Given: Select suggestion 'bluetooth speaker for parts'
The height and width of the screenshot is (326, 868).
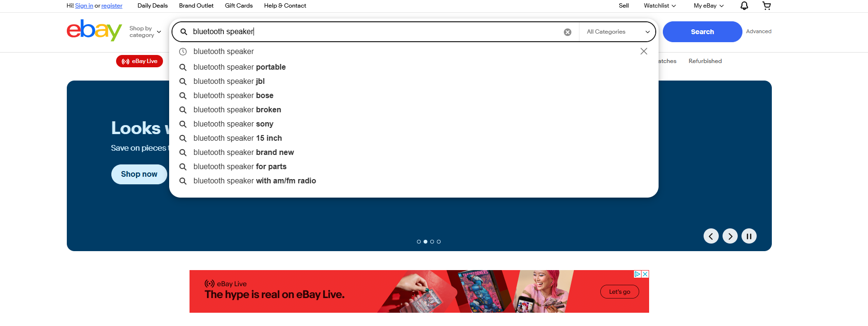Looking at the screenshot, I should pos(240,167).
